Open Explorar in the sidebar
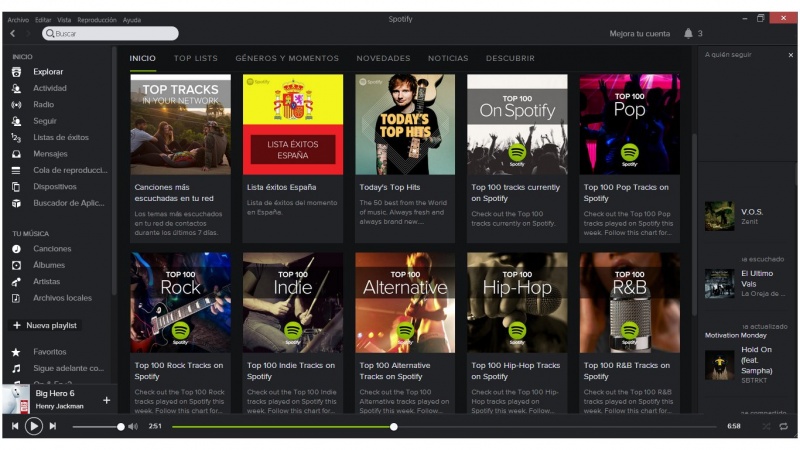 [x=48, y=72]
